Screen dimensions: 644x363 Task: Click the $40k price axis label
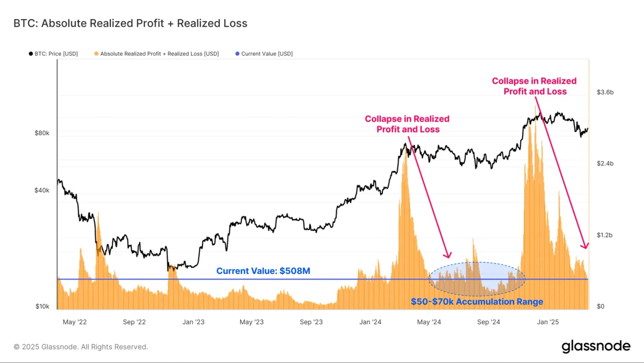pyautogui.click(x=42, y=191)
